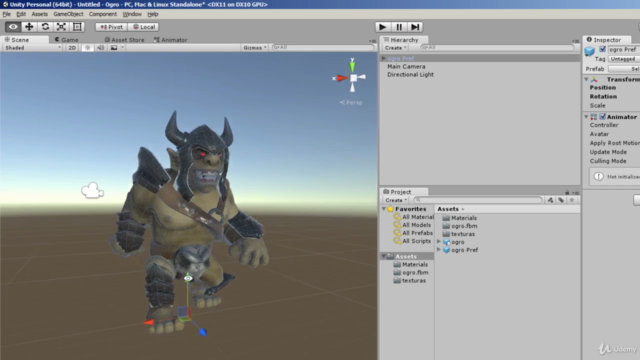The height and width of the screenshot is (360, 640).
Task: Select texturas folder in left tree
Action: pos(410,281)
